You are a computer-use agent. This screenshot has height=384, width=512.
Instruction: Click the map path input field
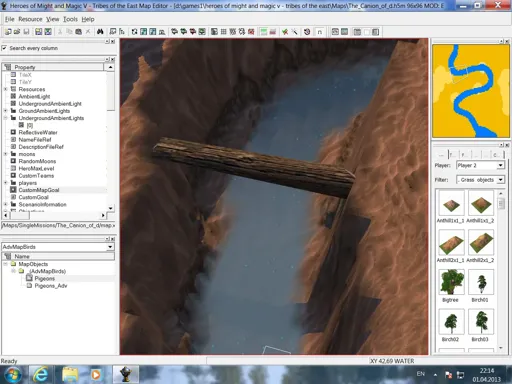[x=58, y=226]
